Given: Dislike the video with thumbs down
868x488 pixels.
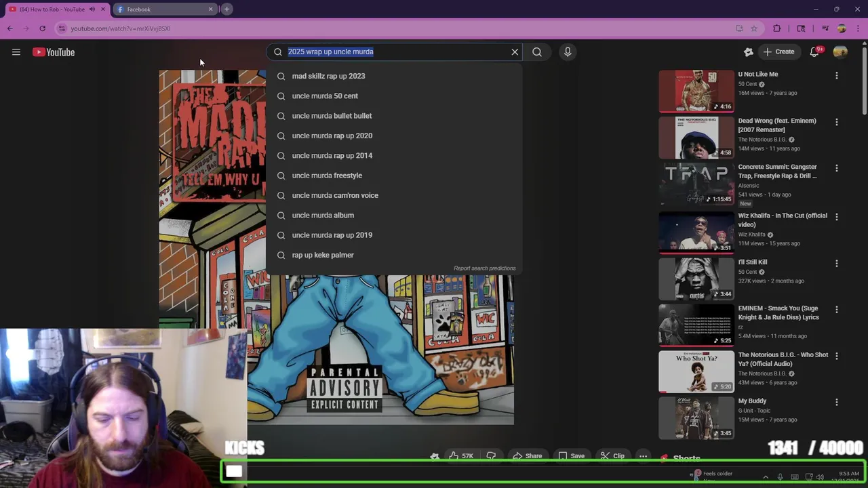Looking at the screenshot, I should tap(491, 456).
